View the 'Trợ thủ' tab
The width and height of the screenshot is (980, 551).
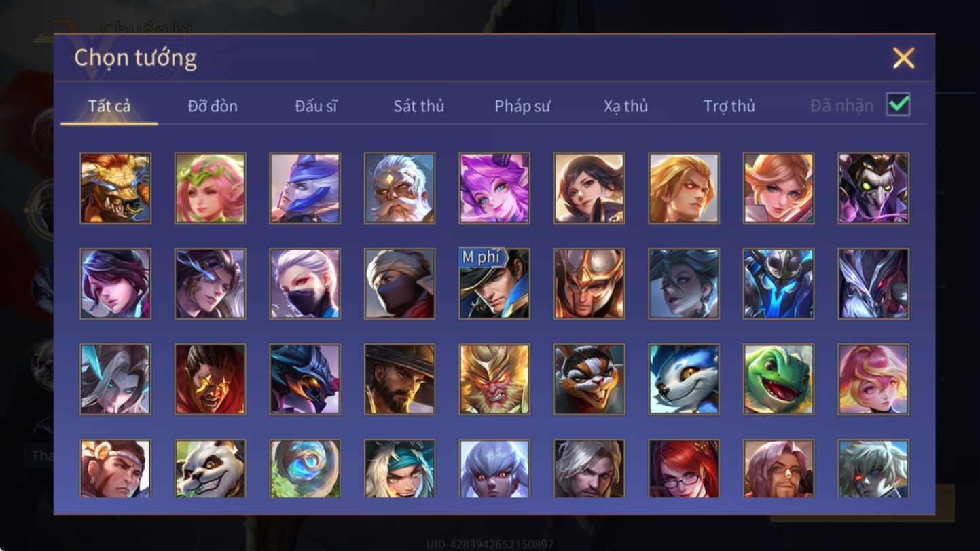coord(729,106)
